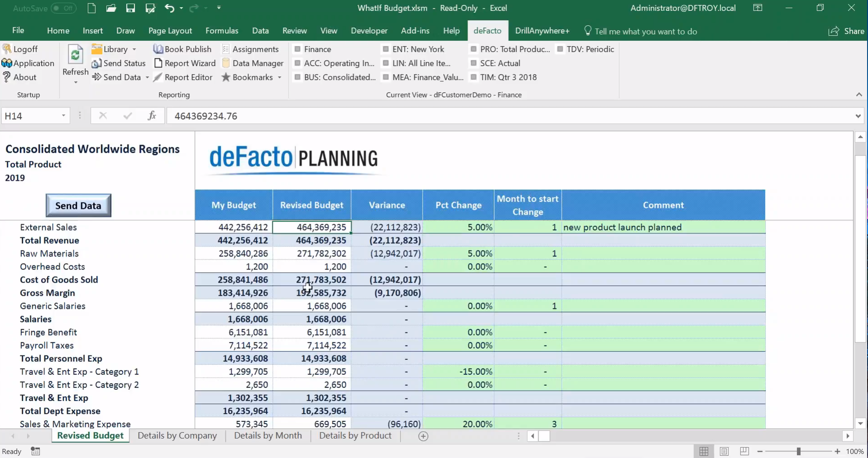Toggle the AutoSave switch
868x458 pixels.
[63, 8]
